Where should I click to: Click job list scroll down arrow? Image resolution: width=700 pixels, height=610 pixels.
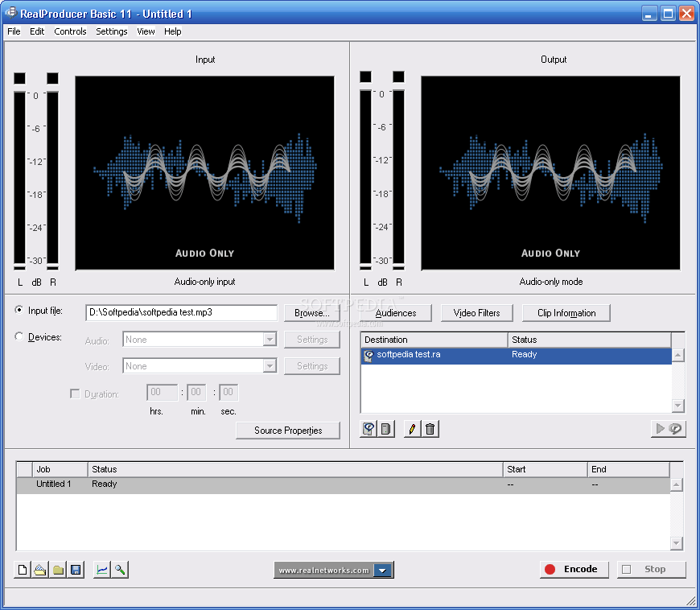coord(677,543)
